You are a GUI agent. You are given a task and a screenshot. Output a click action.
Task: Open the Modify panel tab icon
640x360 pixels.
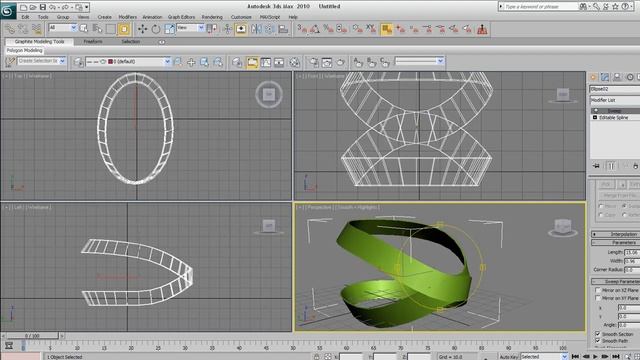(605, 77)
